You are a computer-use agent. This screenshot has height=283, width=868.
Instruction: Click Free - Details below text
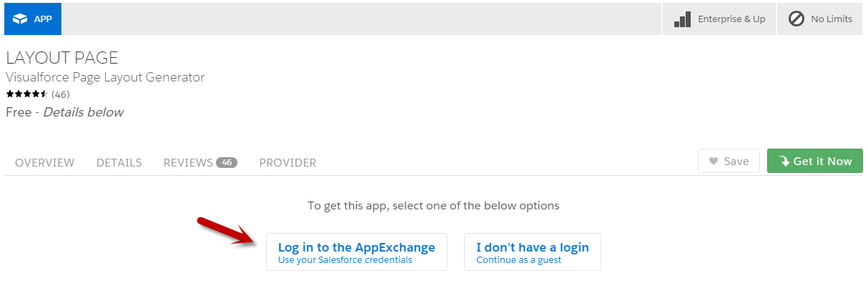click(x=64, y=112)
